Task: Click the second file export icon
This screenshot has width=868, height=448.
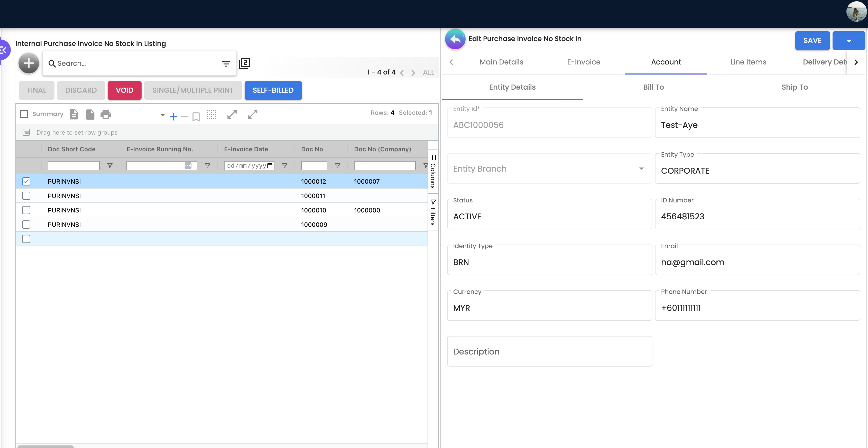Action: pos(90,114)
